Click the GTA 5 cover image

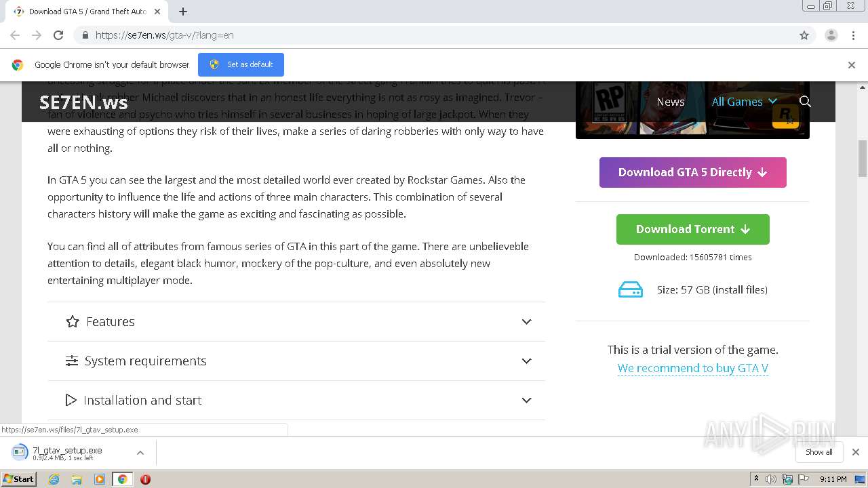click(x=692, y=110)
